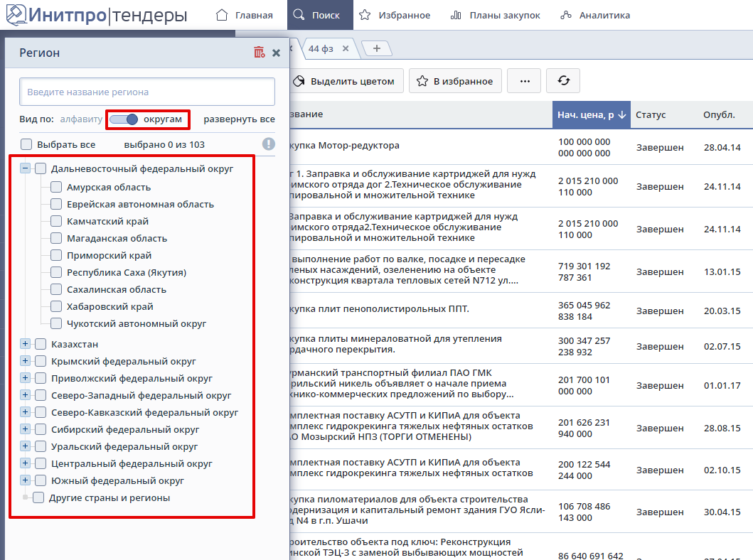Close the 44 фз tab
Screen dimensions: 753x560
(346, 48)
